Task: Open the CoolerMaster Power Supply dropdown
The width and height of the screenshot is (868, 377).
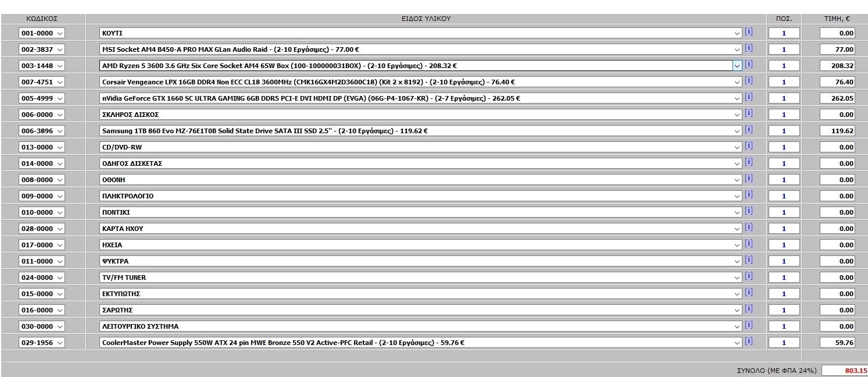Action: tap(421, 343)
